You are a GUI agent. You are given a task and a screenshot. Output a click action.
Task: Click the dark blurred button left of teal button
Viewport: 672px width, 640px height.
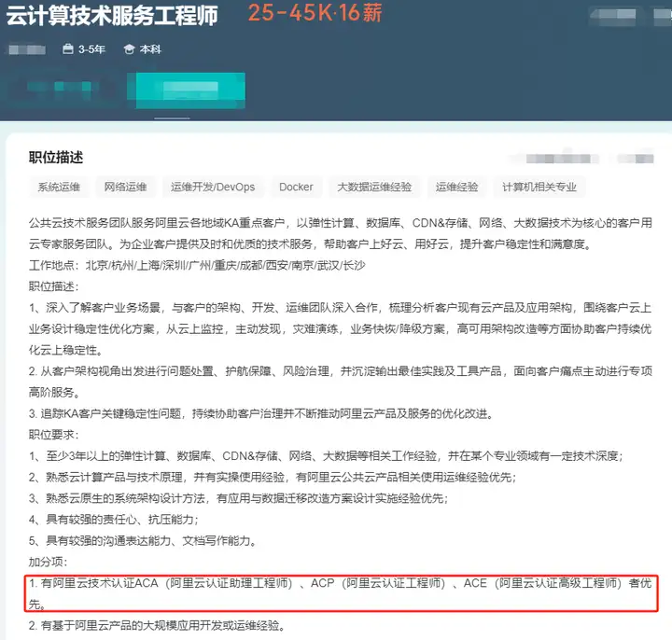click(62, 90)
